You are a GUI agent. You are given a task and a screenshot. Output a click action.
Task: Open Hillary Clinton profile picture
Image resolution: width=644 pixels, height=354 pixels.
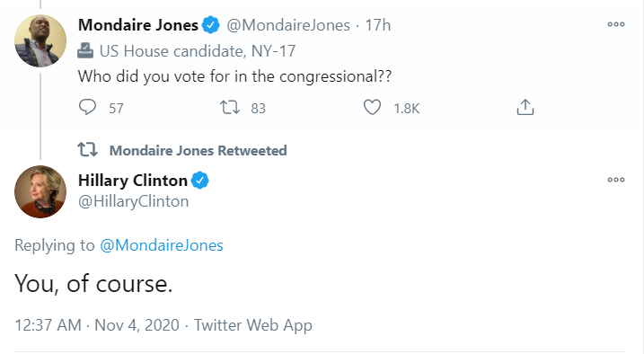[x=40, y=191]
